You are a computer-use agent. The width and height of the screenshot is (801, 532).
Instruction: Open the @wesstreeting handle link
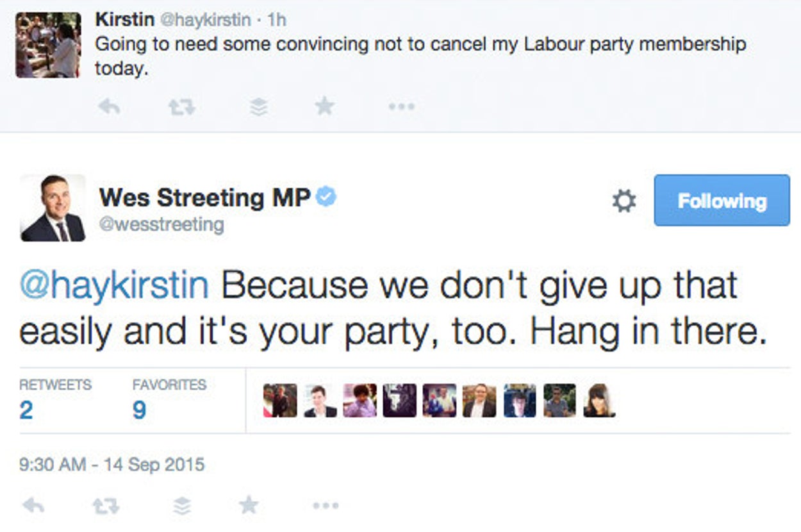click(x=161, y=225)
